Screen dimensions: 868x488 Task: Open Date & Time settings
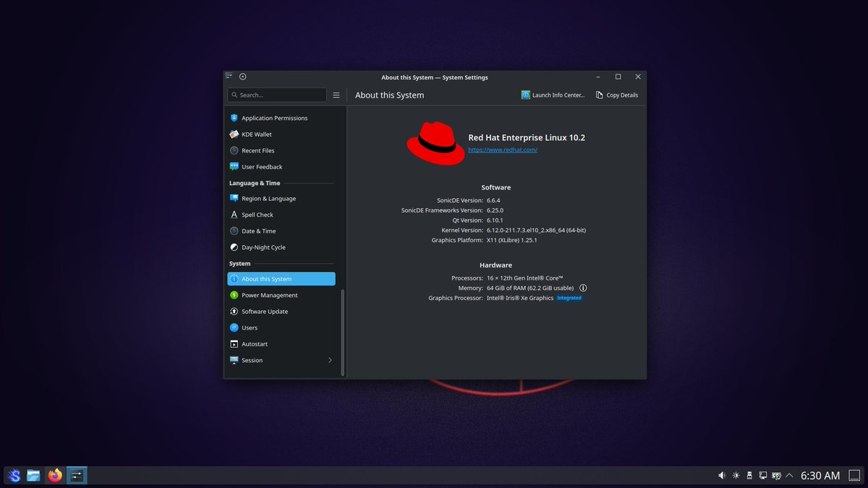point(281,231)
